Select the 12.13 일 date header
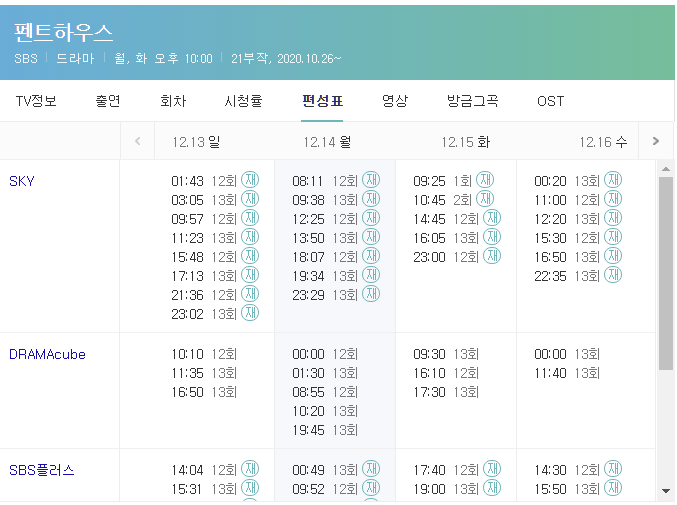Viewport: 677px width, 505px height. click(196, 142)
